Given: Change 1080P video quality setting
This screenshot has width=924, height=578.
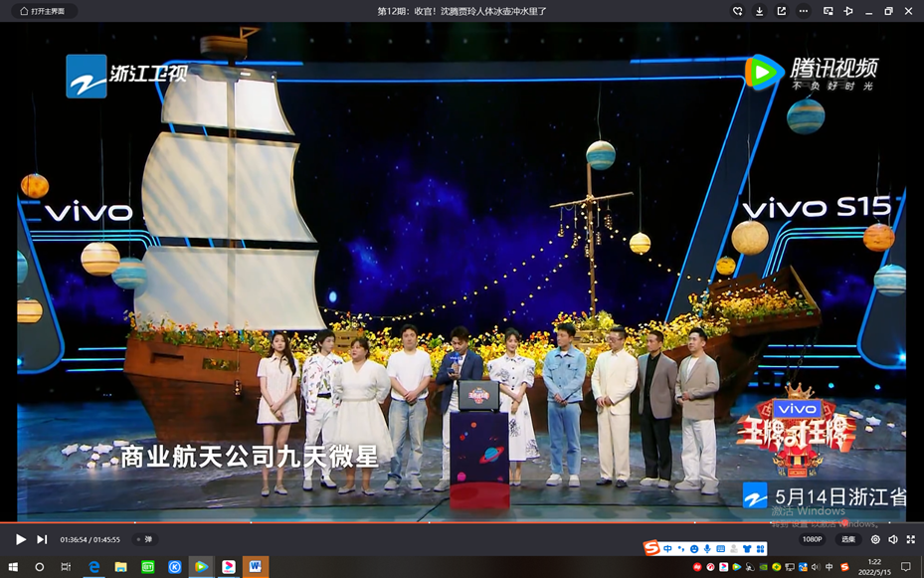Looking at the screenshot, I should 812,539.
